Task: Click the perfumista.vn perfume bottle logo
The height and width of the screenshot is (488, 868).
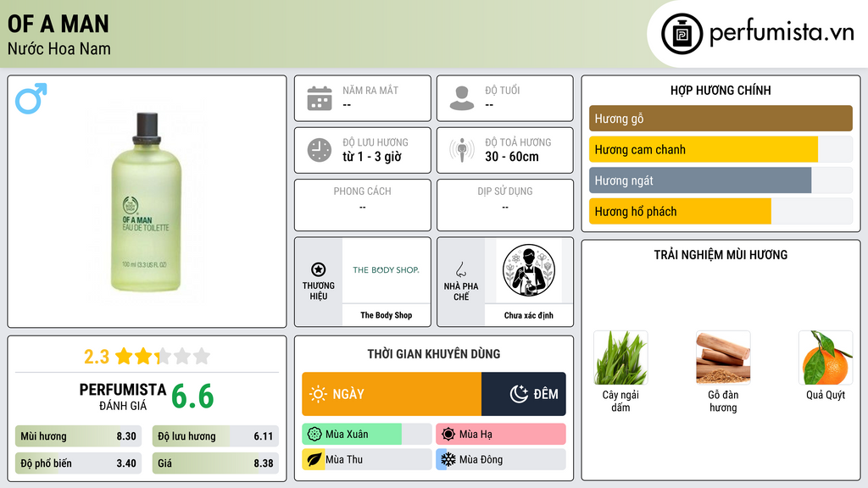Action: (682, 34)
